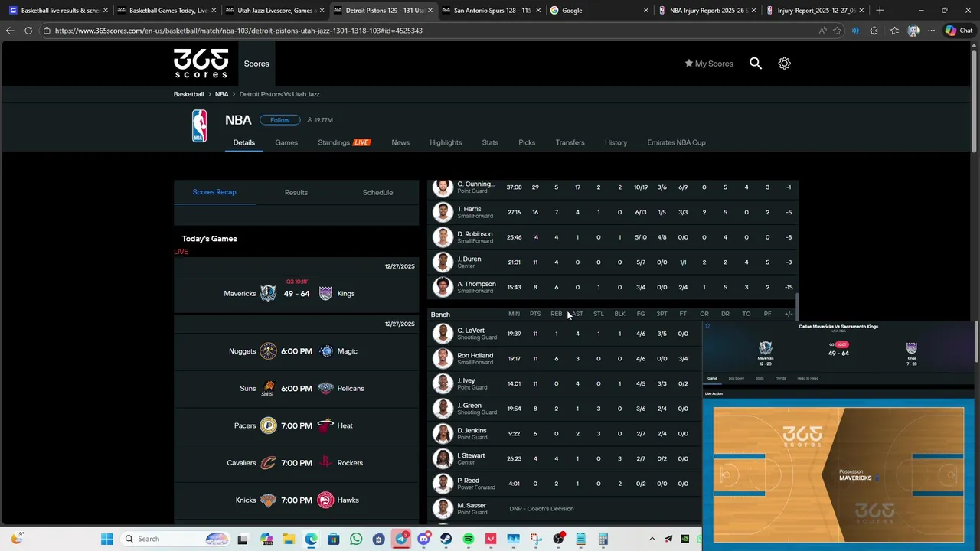
Task: Click the box score vertical scrollbar
Action: click(797, 308)
